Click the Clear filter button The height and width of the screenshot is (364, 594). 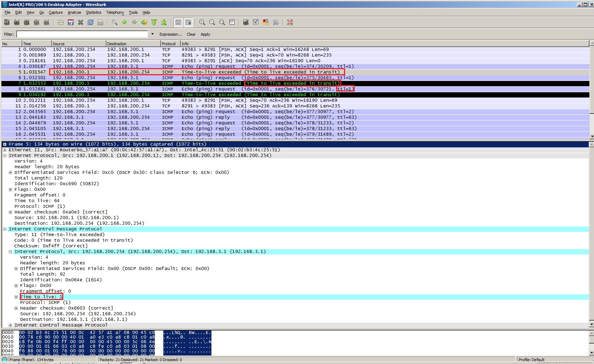pos(191,34)
